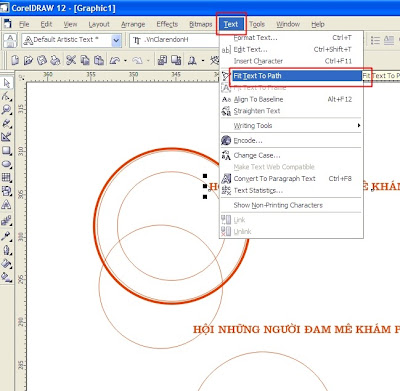Open the Application Launcher dropdown arrow
400x391 pixels.
click(203, 61)
